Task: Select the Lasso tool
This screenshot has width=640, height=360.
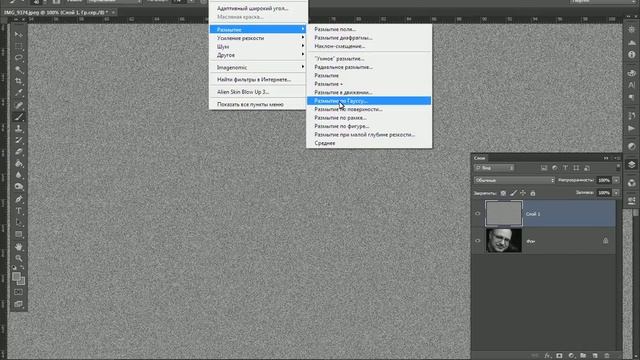Action: (18, 58)
